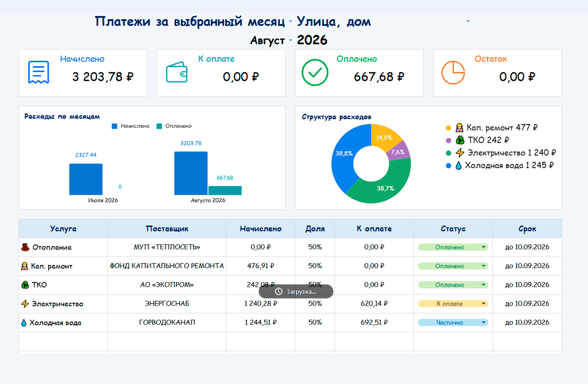Click supplier cell ФОНД КАПИТАЛЬНОГО РЕМОНТА
588x384 pixels.
[167, 266]
